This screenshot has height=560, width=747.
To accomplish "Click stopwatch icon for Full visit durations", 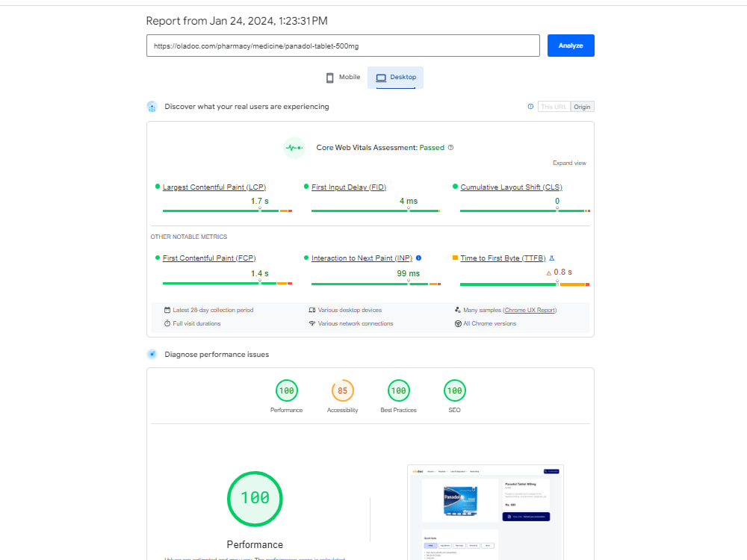I will (x=167, y=323).
